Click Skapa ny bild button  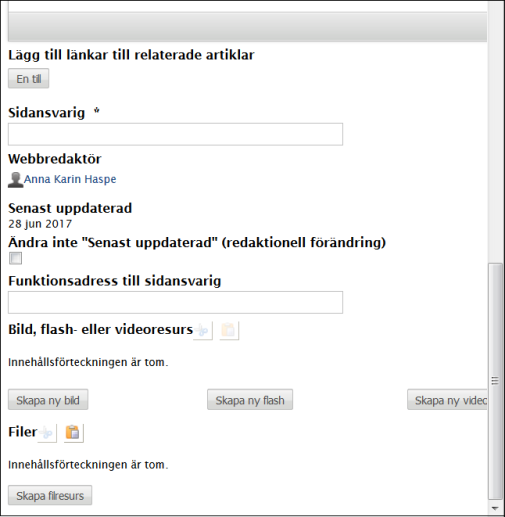[x=48, y=400]
